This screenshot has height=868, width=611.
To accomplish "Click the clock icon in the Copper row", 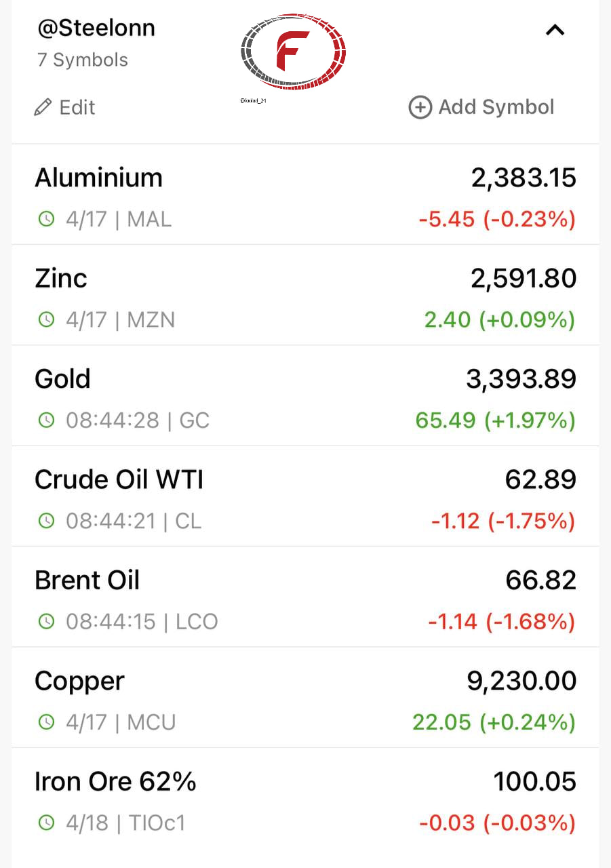I will click(46, 722).
